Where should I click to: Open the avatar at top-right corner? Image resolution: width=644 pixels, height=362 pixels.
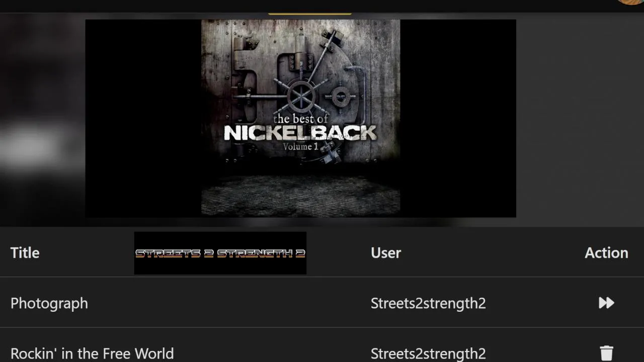point(631,2)
